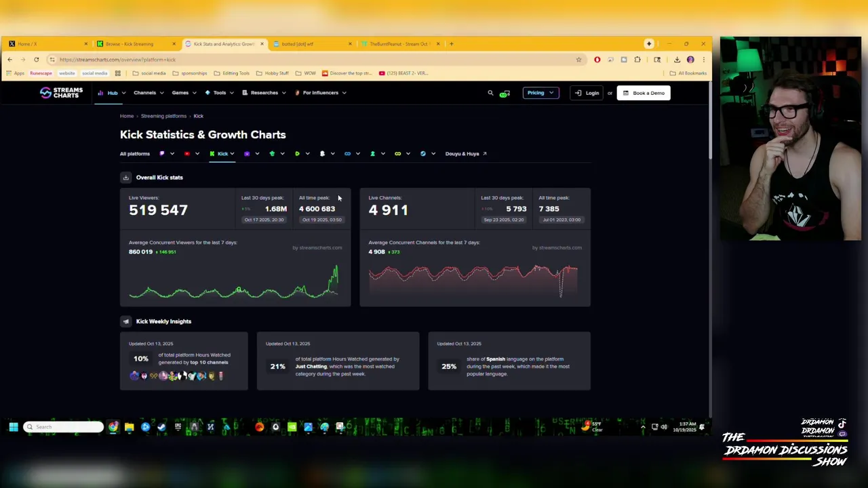The height and width of the screenshot is (488, 868).
Task: Click the megaphone icon beside Kick Weekly Insights
Action: point(125,321)
